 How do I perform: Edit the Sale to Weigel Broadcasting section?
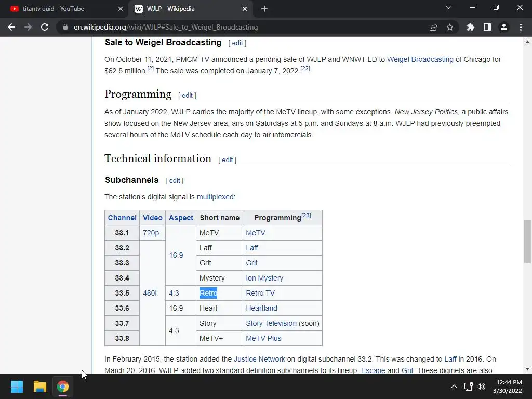click(x=237, y=43)
